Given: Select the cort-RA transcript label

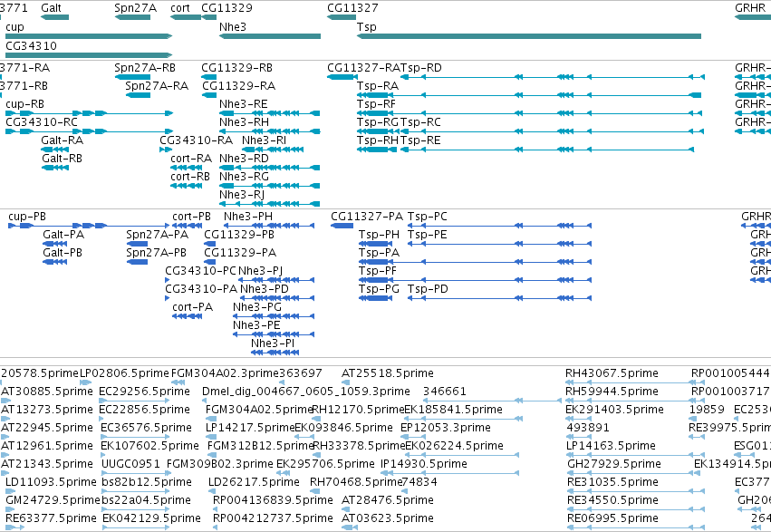Looking at the screenshot, I should (191, 159).
